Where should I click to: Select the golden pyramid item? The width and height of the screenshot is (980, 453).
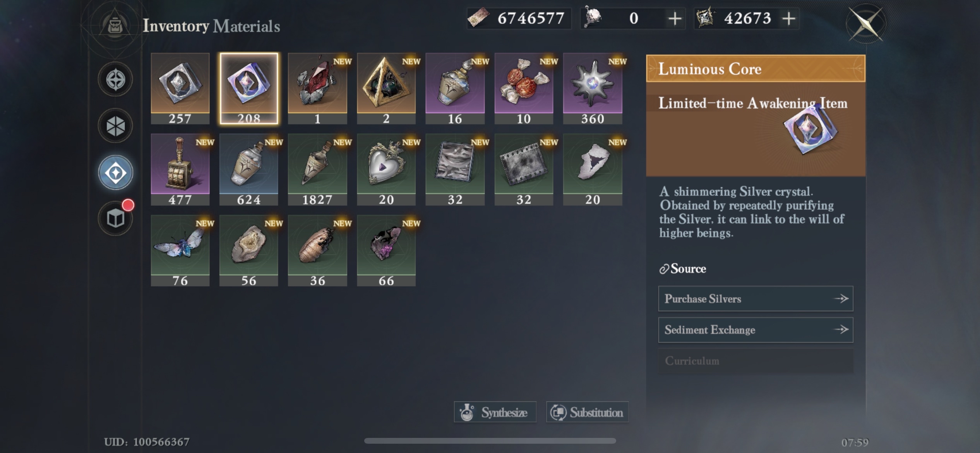(386, 88)
